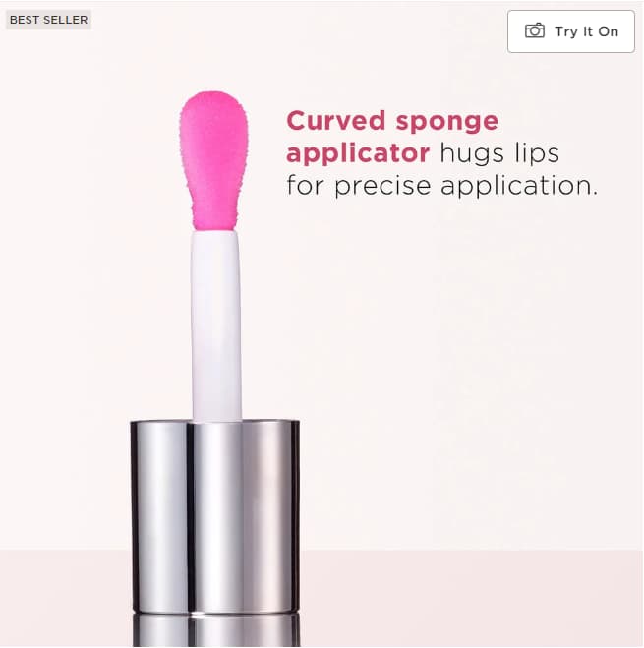The height and width of the screenshot is (648, 644).
Task: Click the white applicator wand stem
Action: point(216,326)
